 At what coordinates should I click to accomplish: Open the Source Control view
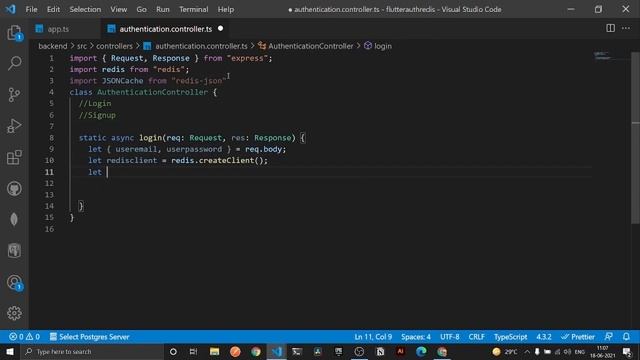[x=14, y=95]
